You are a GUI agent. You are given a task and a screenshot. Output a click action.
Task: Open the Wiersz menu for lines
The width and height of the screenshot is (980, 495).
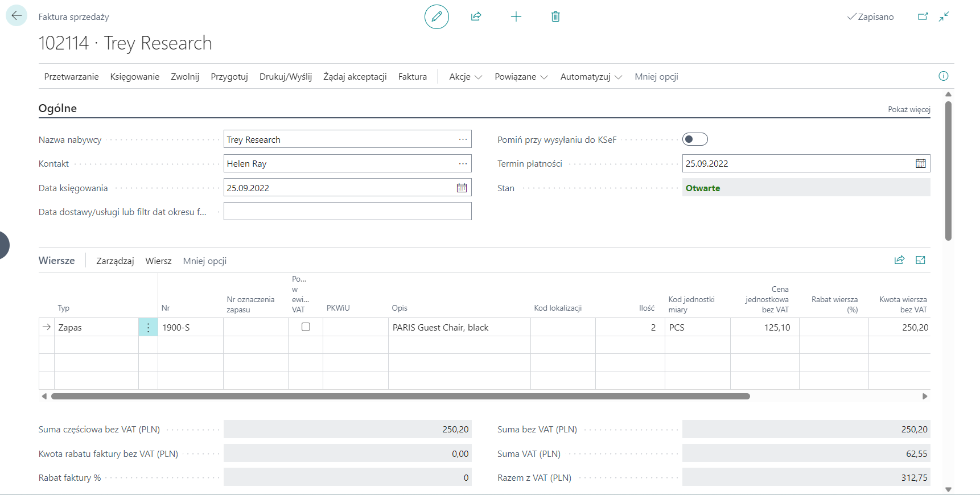coord(158,261)
